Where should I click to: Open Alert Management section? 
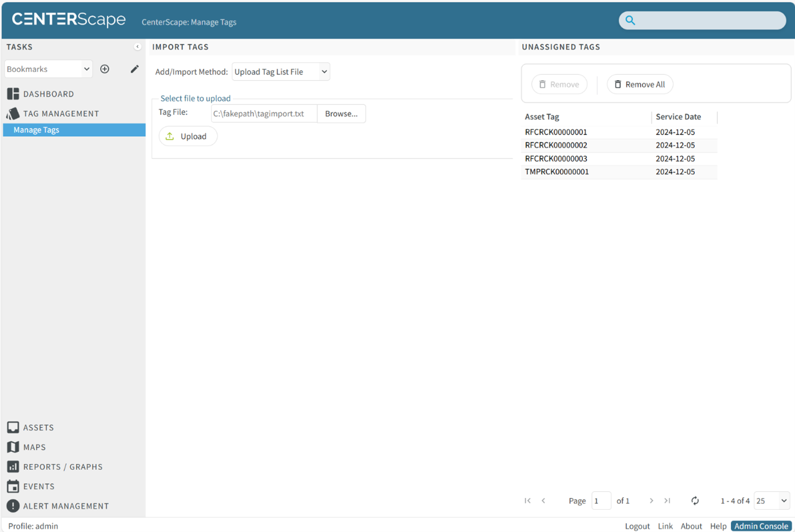click(x=66, y=506)
